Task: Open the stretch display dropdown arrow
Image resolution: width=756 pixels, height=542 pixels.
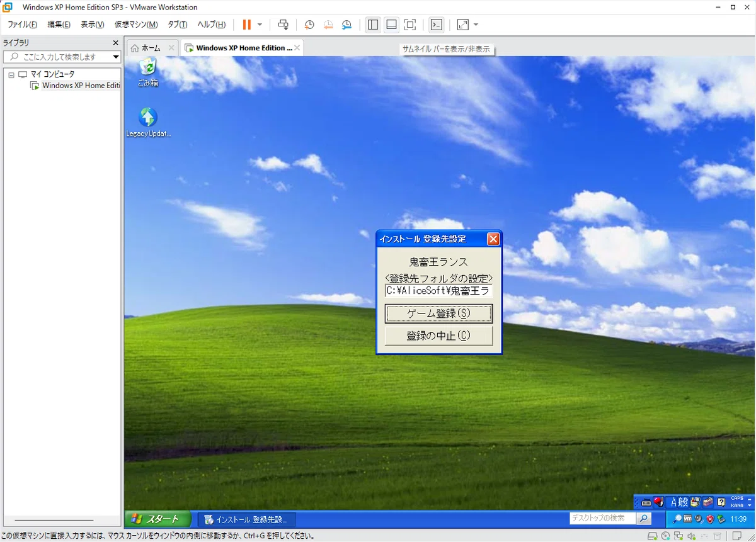Action: 476,25
